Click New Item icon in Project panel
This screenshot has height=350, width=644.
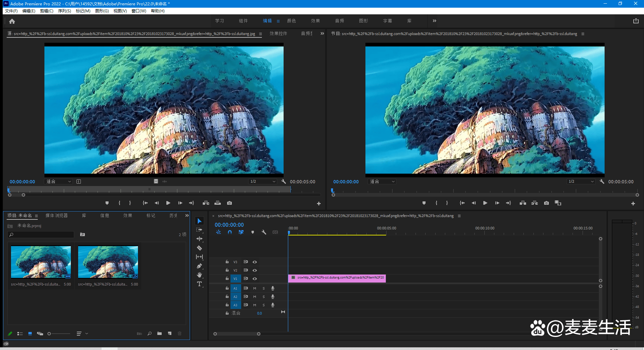[170, 333]
